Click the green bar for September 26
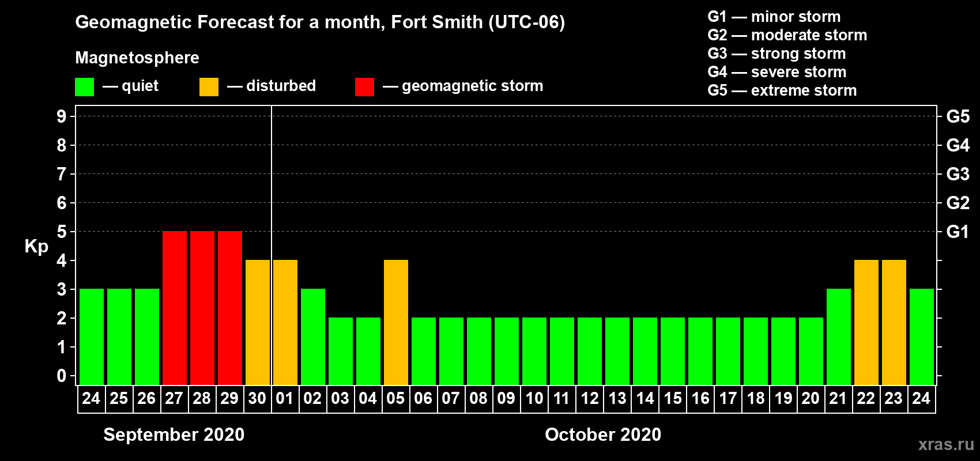Viewport: 980px width, 461px height. (x=147, y=337)
